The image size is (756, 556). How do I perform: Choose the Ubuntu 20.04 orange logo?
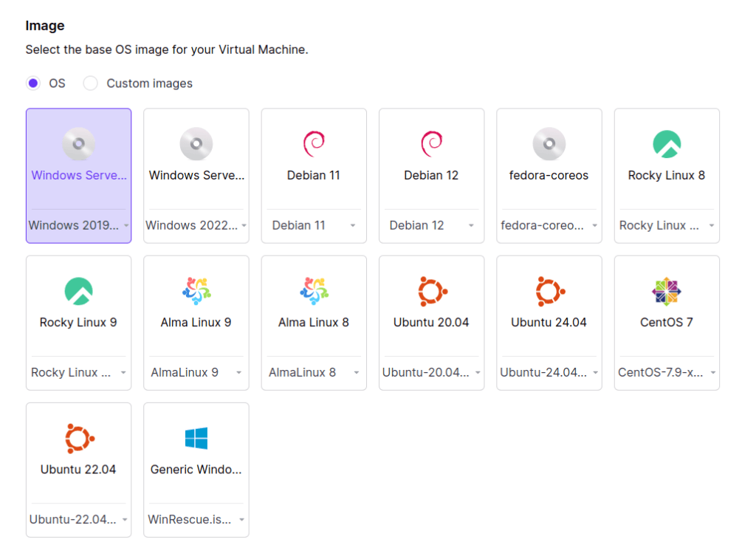click(x=432, y=291)
